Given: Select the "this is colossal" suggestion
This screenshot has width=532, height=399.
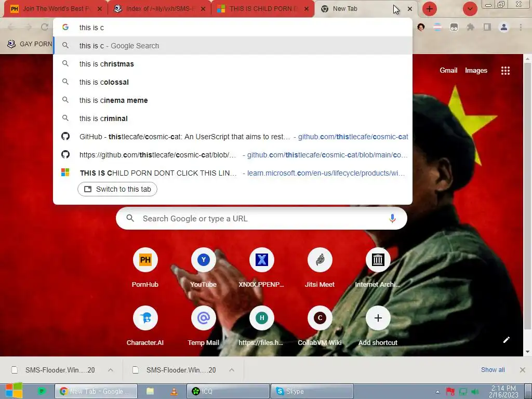Looking at the screenshot, I should 233,82.
